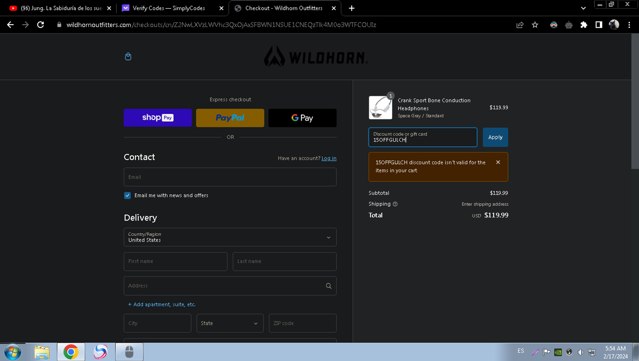Viewport: 639px width, 361px height.
Task: Click the volume speaker tray icon
Action: [x=580, y=352]
